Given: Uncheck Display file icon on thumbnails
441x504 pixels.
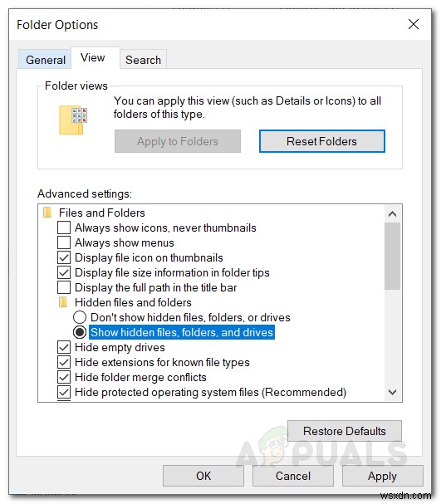Looking at the screenshot, I should tap(64, 257).
